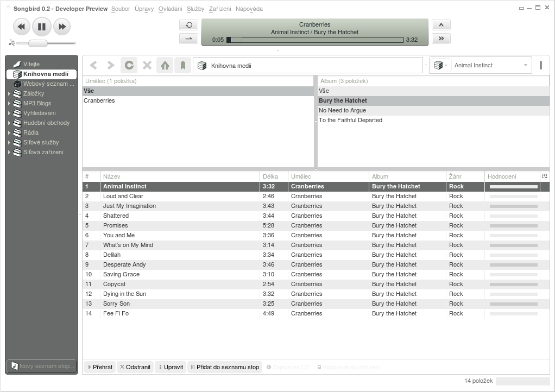
Task: Open the search source dropdown icon
Action: [440, 66]
